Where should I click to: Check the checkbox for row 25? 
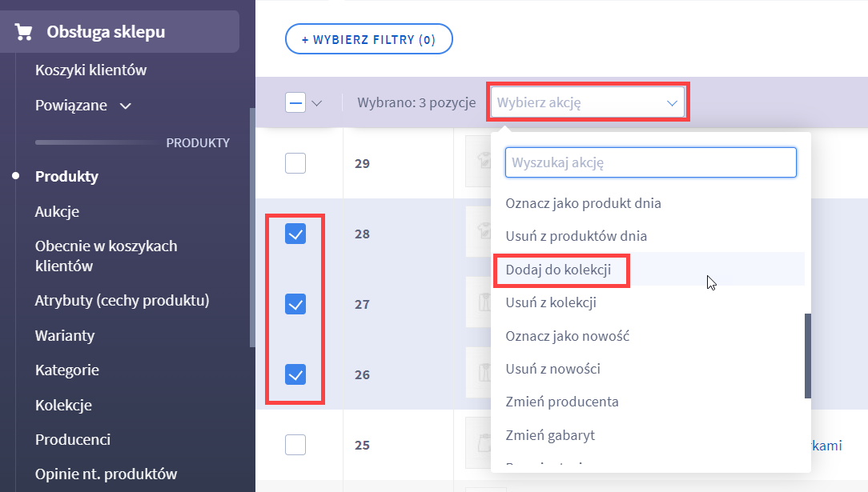[295, 444]
